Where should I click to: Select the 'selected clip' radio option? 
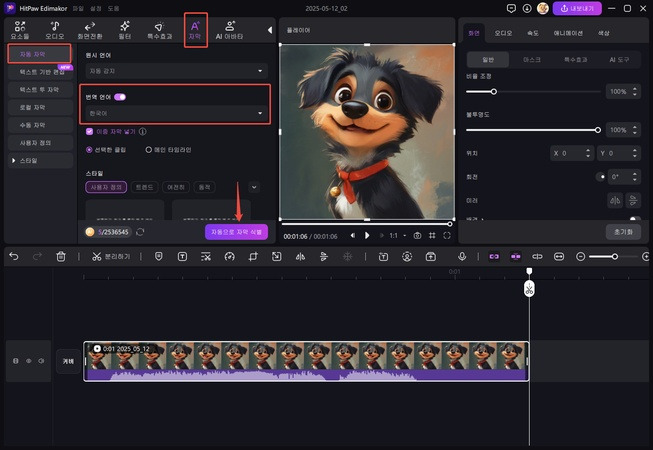click(x=89, y=149)
